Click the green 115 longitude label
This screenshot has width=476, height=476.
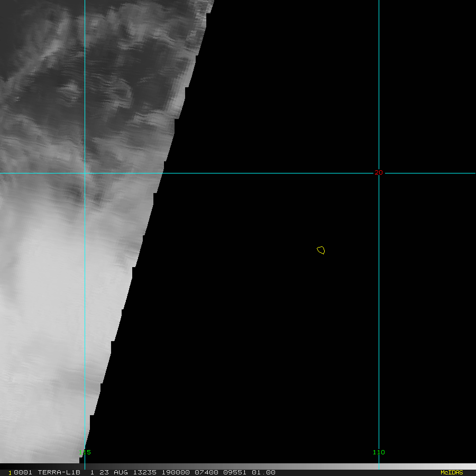pyautogui.click(x=85, y=452)
